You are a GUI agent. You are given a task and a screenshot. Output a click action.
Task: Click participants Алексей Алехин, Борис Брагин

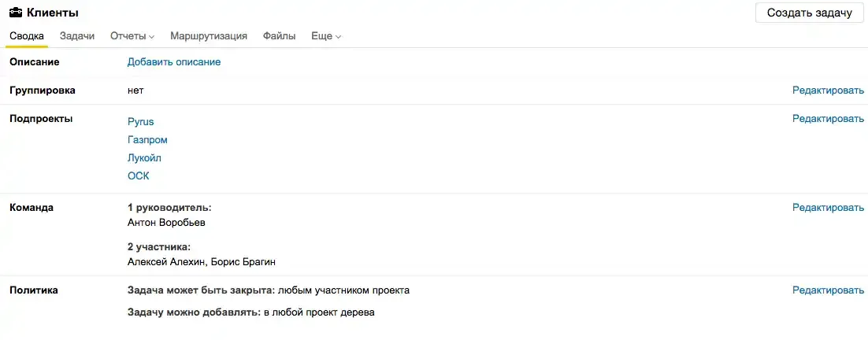pyautogui.click(x=202, y=261)
